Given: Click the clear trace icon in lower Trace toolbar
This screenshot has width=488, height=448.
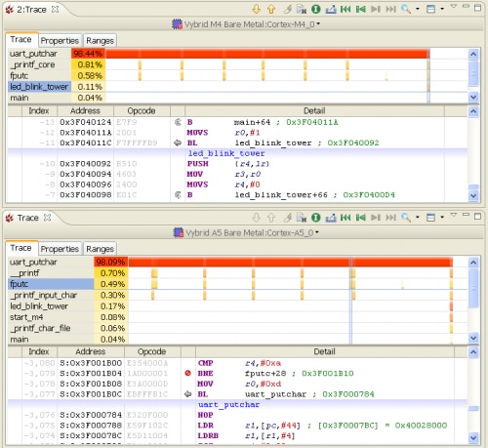Looking at the screenshot, I should tap(302, 218).
